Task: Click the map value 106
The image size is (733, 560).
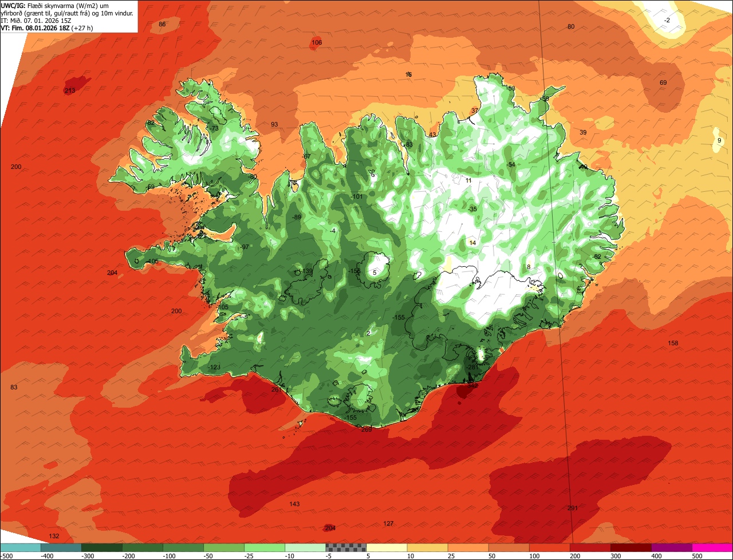Action: pyautogui.click(x=317, y=42)
